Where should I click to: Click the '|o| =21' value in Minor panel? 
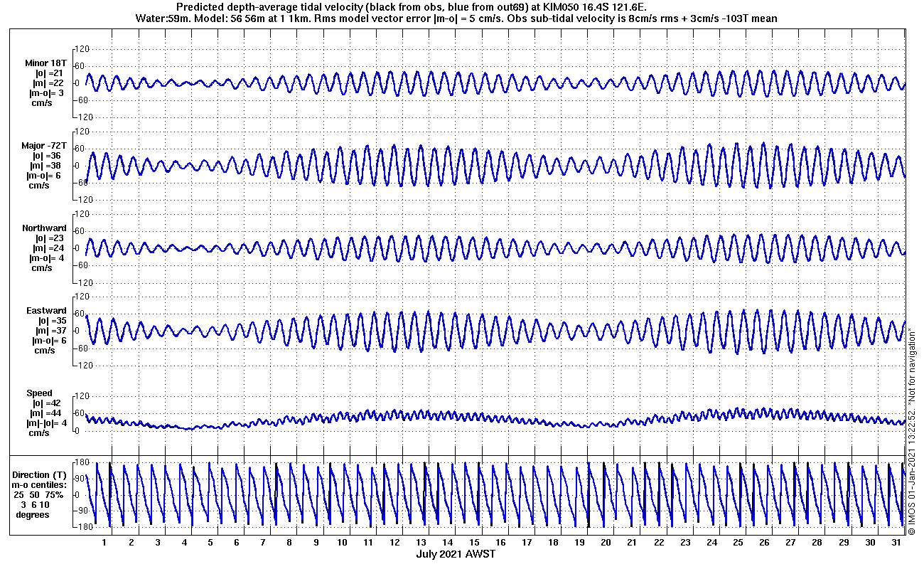coord(50,73)
